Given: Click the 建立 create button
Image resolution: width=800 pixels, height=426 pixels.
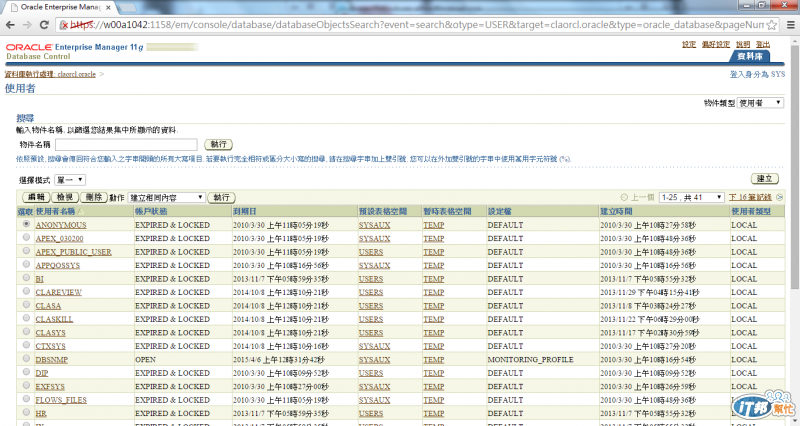Looking at the screenshot, I should click(x=765, y=179).
